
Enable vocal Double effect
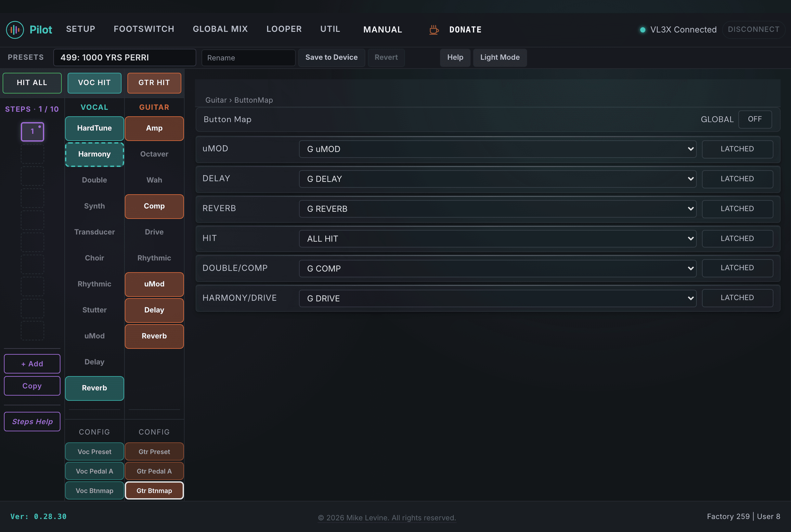(94, 180)
